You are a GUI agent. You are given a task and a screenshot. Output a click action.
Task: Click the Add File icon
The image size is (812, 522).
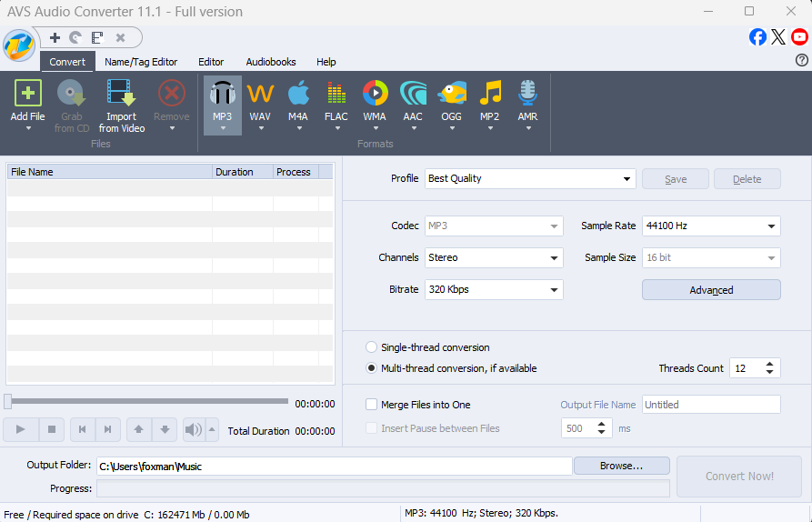[28, 93]
